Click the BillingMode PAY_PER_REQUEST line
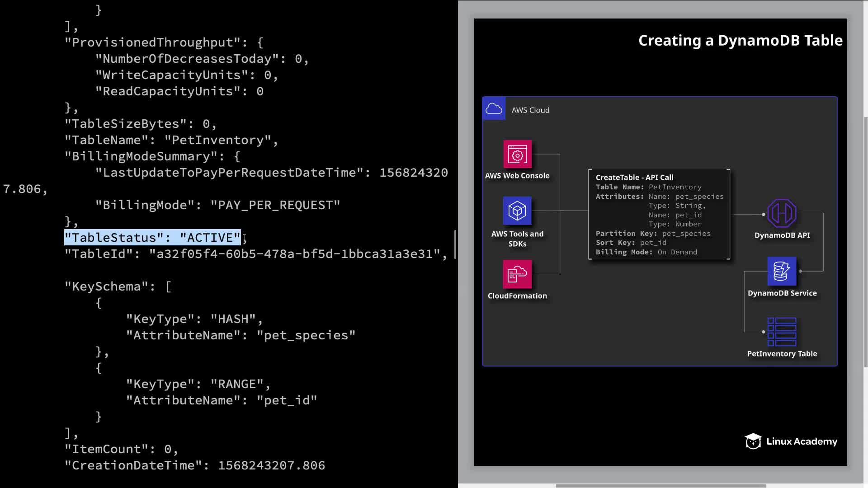 click(217, 205)
